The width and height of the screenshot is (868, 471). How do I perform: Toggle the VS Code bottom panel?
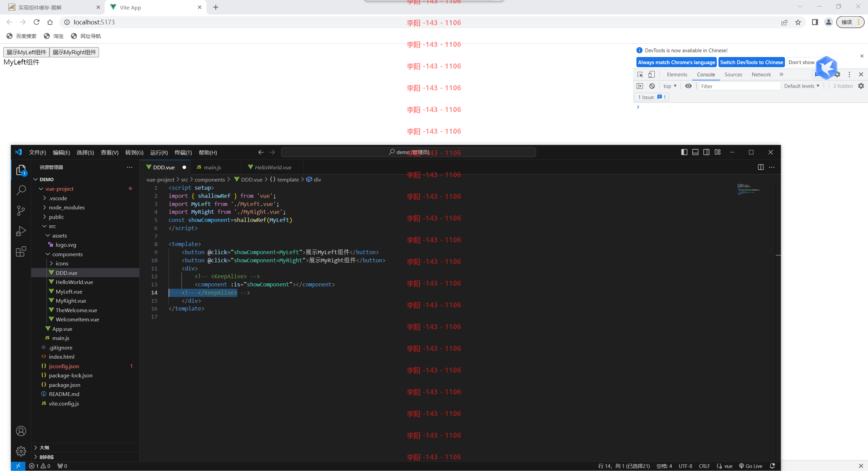click(695, 152)
